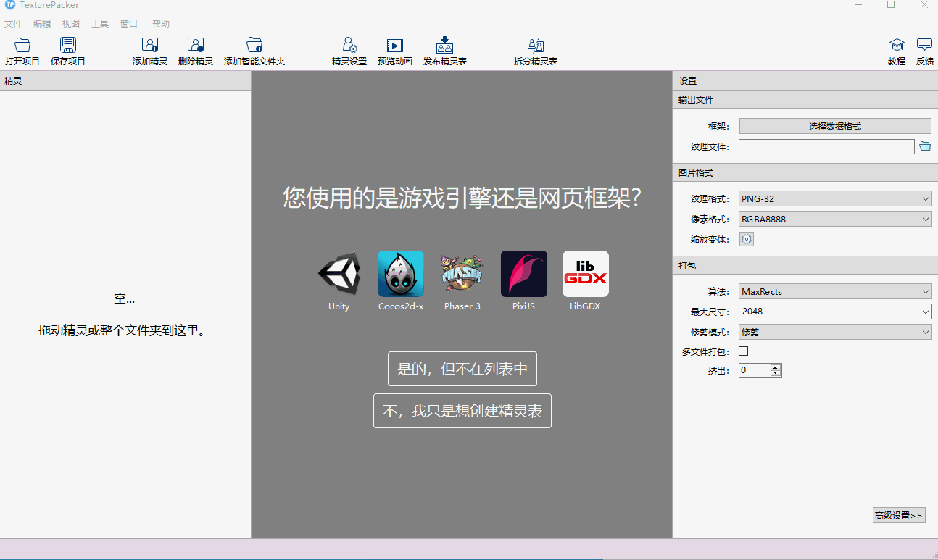Open the 像素格式 RGBA8888 dropdown
Viewport: 938px width, 560px height.
click(x=835, y=219)
